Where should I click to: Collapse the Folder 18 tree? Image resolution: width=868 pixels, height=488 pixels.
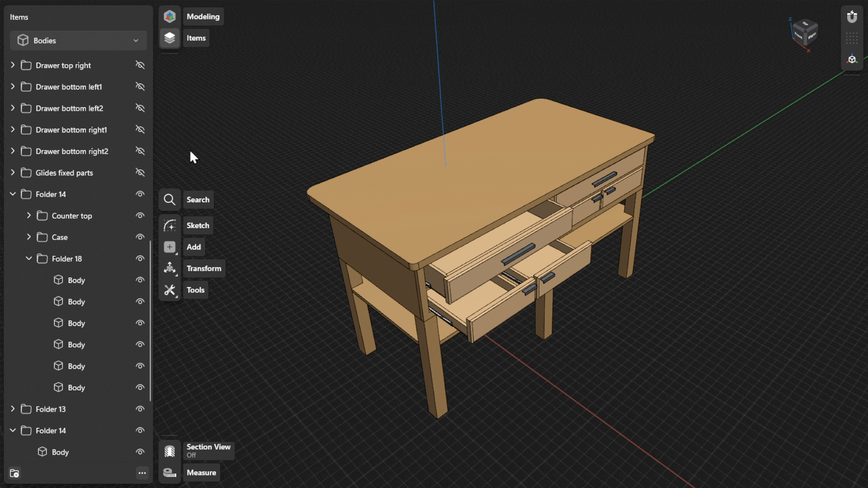(x=29, y=258)
